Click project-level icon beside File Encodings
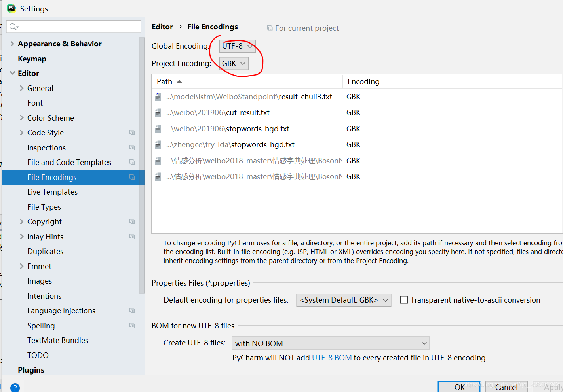The height and width of the screenshot is (392, 563). click(132, 177)
